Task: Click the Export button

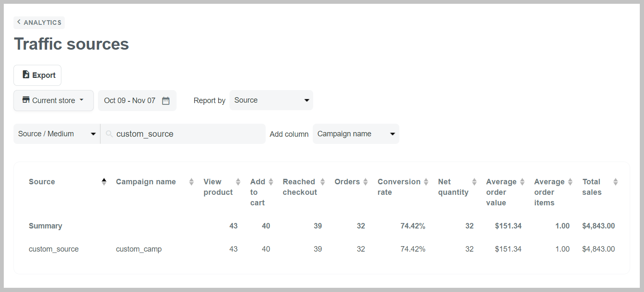Action: (x=37, y=75)
